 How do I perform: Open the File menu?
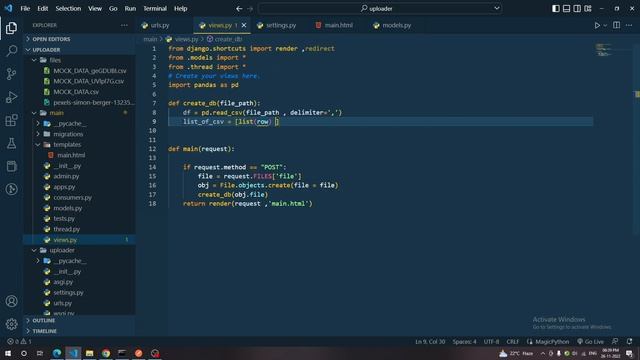[25, 9]
